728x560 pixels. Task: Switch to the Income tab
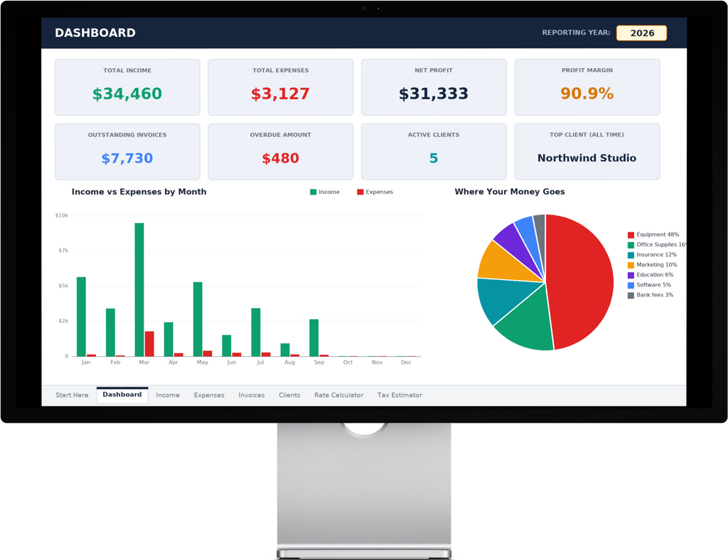pyautogui.click(x=168, y=395)
